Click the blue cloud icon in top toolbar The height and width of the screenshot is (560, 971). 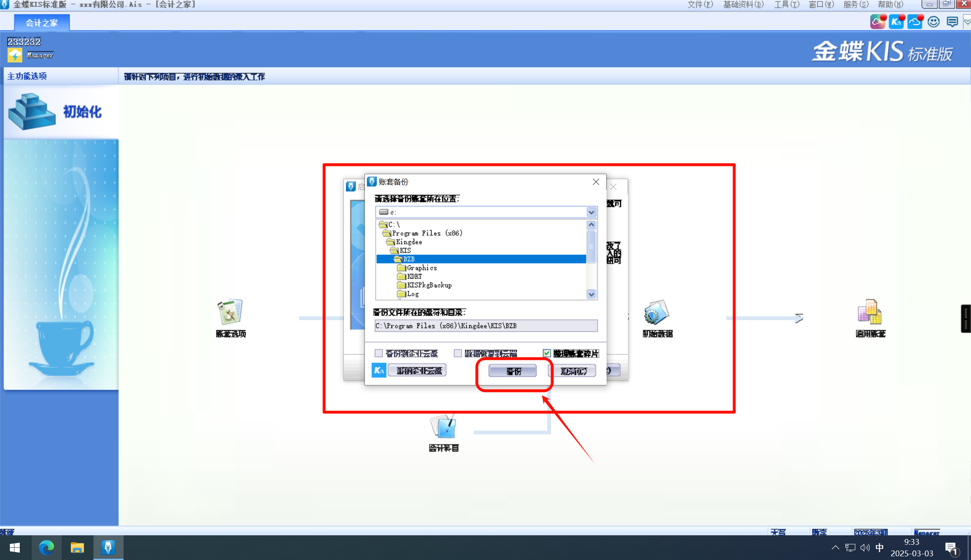click(x=915, y=22)
